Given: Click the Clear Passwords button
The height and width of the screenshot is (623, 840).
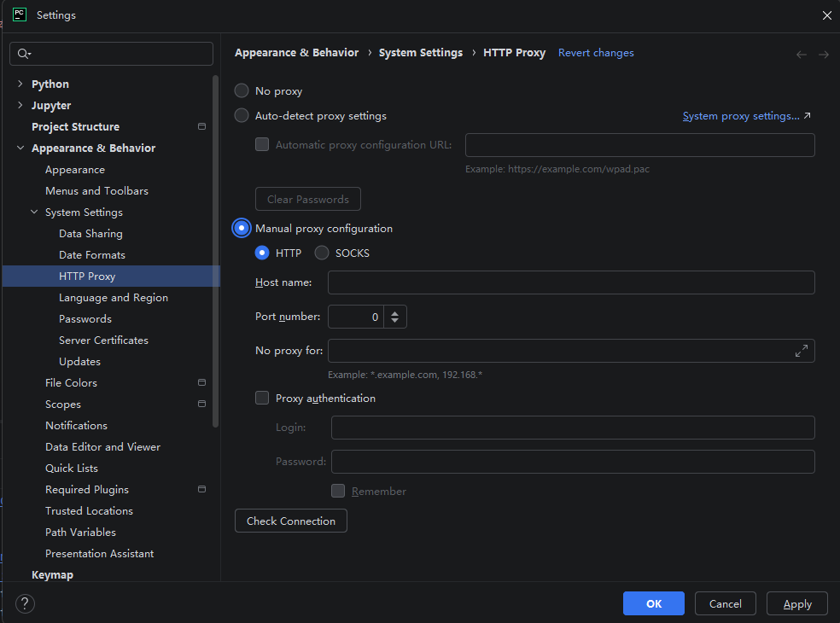Looking at the screenshot, I should [308, 199].
